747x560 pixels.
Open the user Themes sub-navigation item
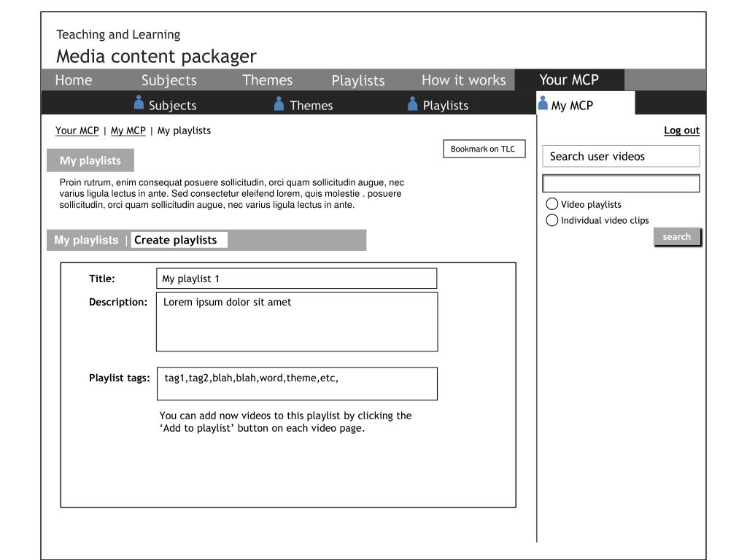(311, 105)
